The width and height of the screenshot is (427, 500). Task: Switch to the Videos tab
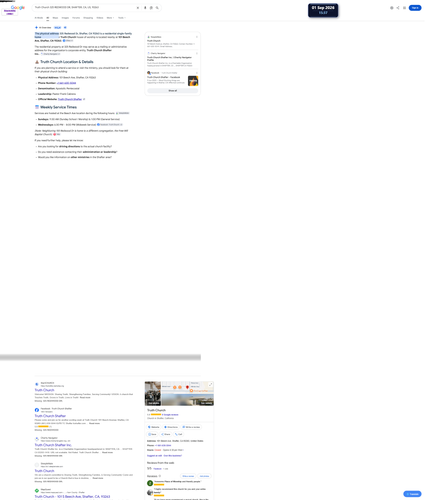click(x=100, y=18)
